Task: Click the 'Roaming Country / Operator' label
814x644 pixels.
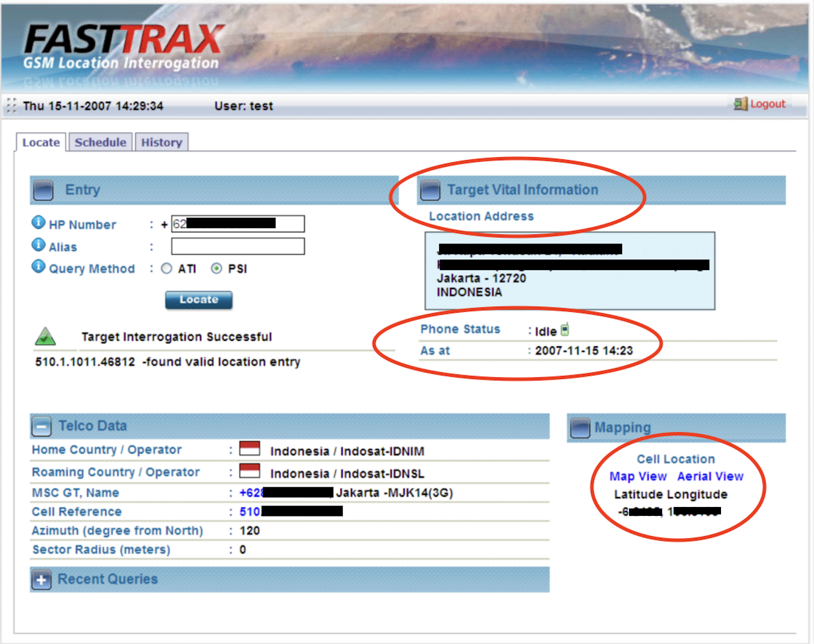Action: click(116, 472)
